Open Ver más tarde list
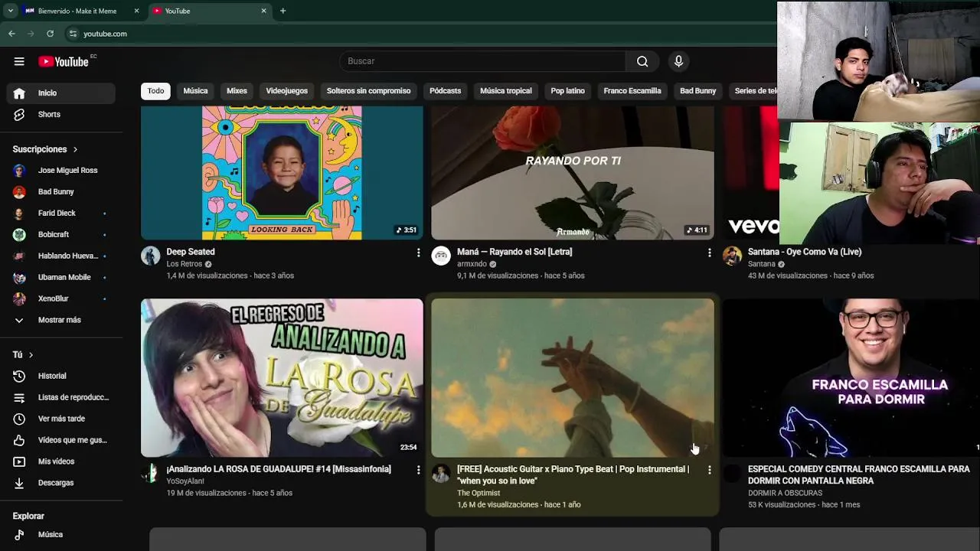The image size is (980, 551). tap(61, 419)
